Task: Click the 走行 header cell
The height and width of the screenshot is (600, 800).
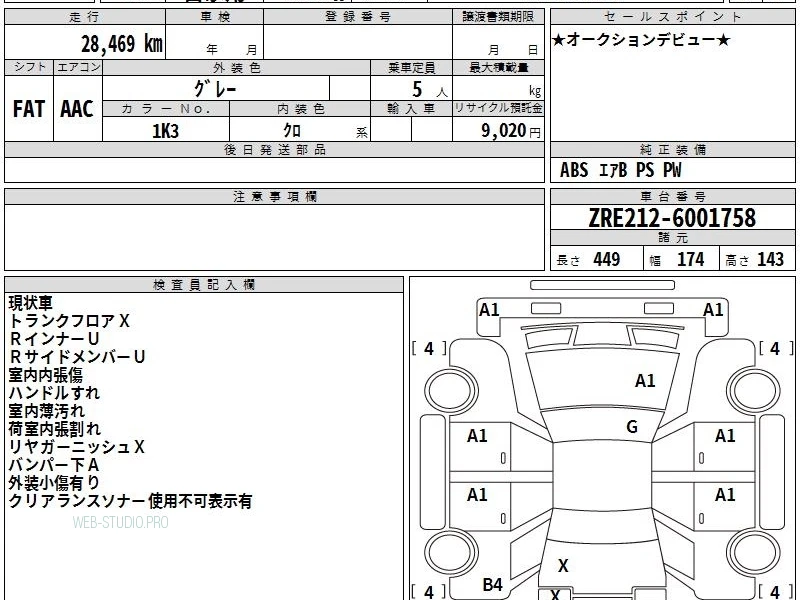Action: tap(85, 17)
